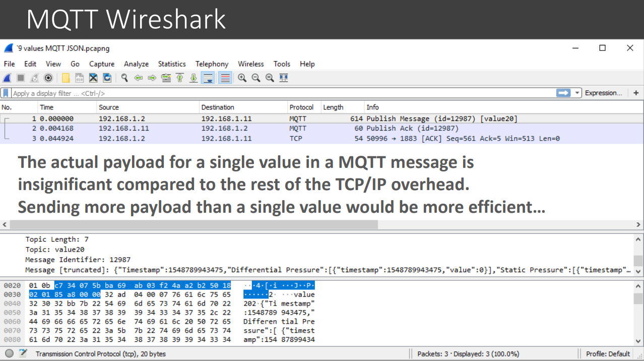Toggle packet list colorization

click(x=225, y=78)
